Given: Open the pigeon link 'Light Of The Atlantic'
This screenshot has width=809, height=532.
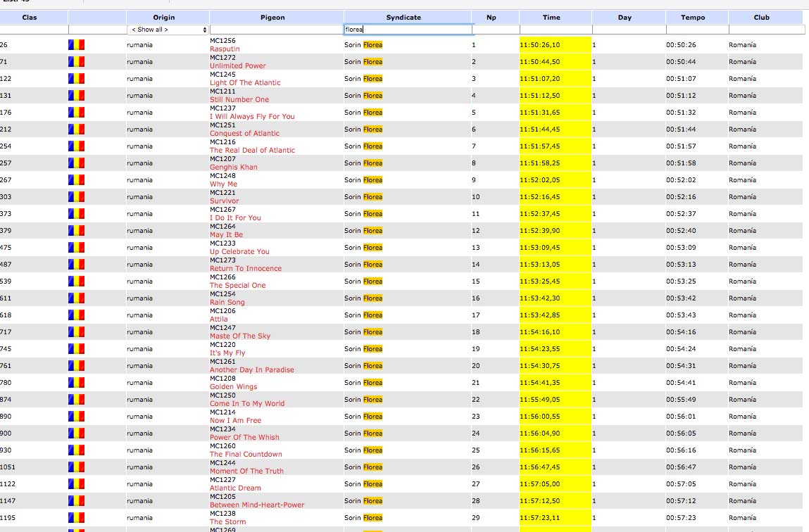Looking at the screenshot, I should click(x=245, y=83).
